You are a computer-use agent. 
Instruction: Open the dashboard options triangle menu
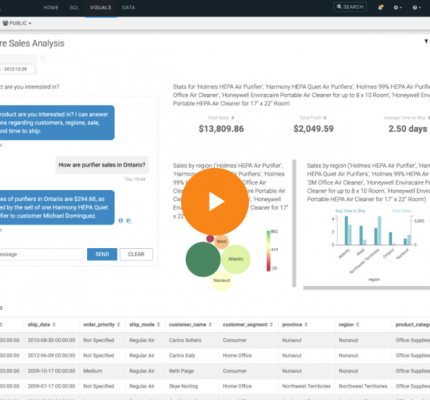point(426,41)
